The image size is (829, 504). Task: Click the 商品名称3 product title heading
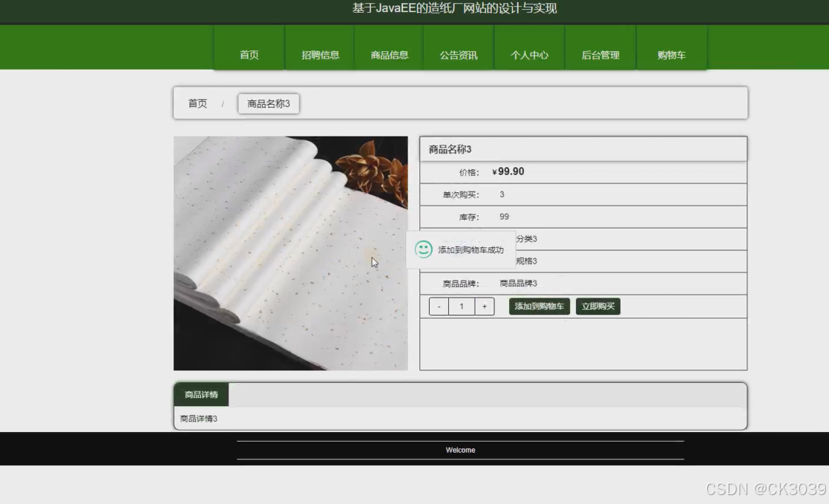pyautogui.click(x=450, y=150)
